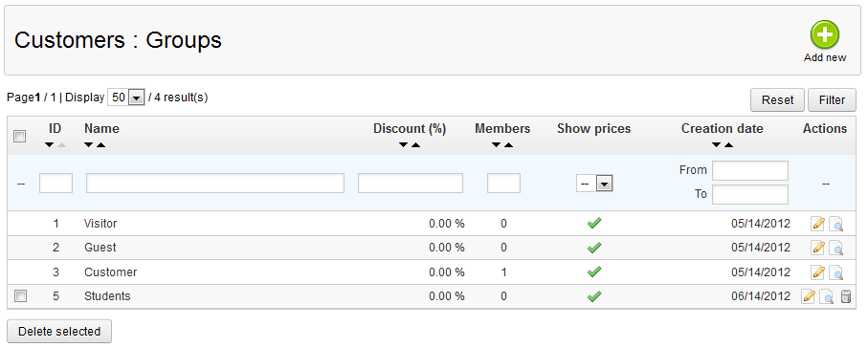Click the Reset button
The height and width of the screenshot is (348, 868).
(x=777, y=100)
